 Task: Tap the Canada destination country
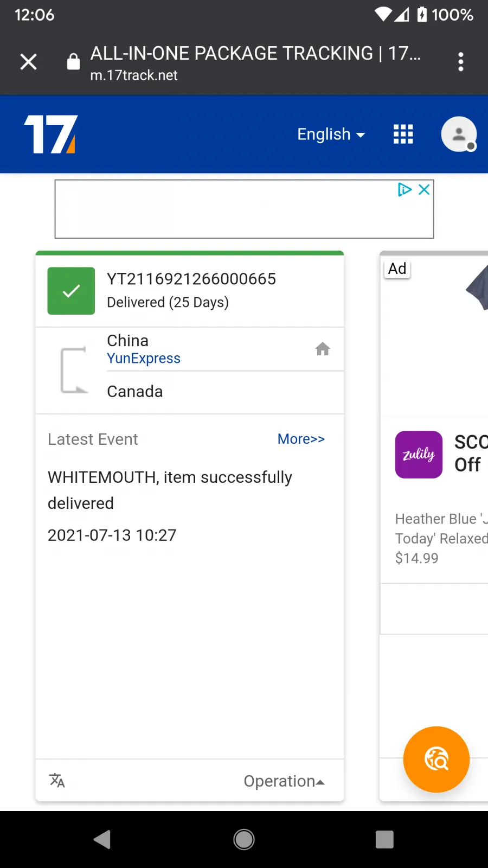coord(135,392)
